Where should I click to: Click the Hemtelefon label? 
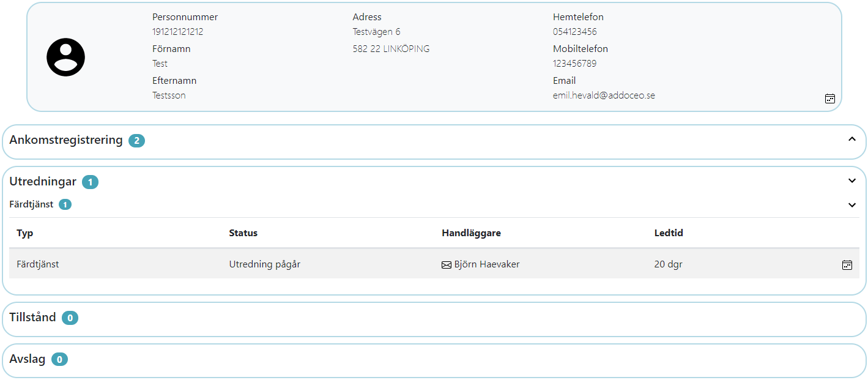coord(578,17)
